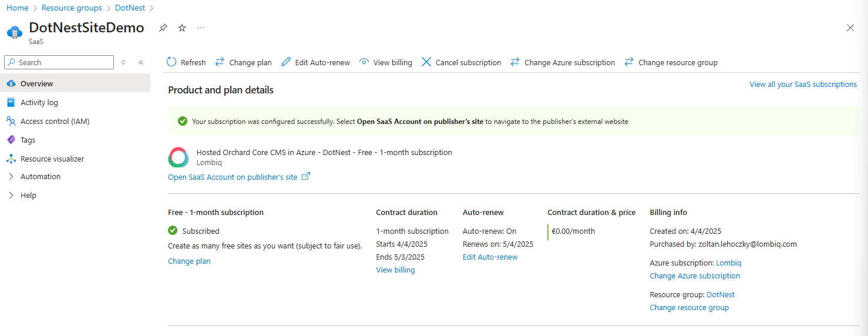This screenshot has width=868, height=336.
Task: Select the 'Purchased by' email text
Action: click(x=723, y=244)
